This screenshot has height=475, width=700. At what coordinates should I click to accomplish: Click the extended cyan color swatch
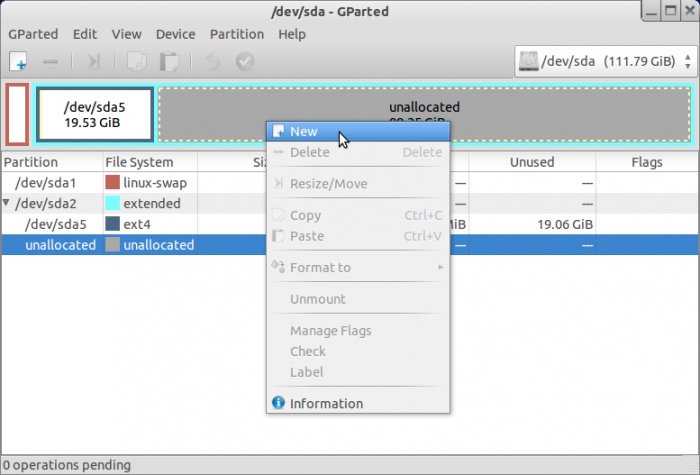[x=112, y=203]
